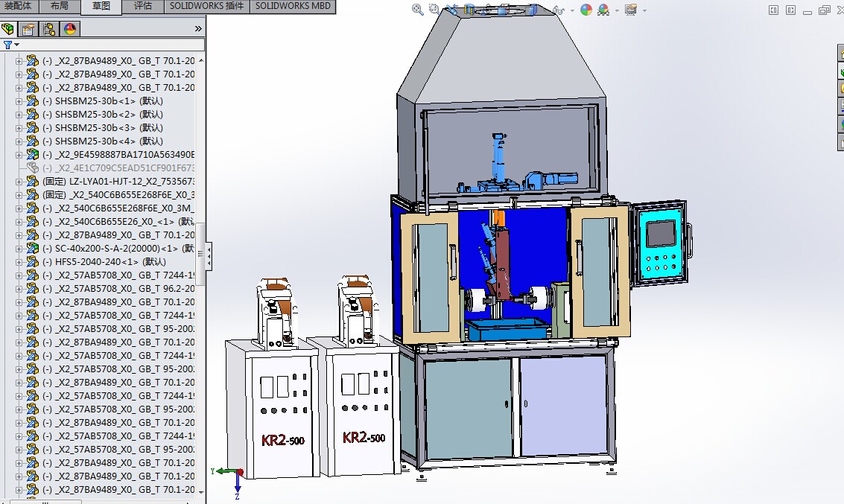Viewport: 844px width, 504px height.
Task: Select SC-40x200-S-A-2(20000)<1> component row
Action: click(x=118, y=249)
